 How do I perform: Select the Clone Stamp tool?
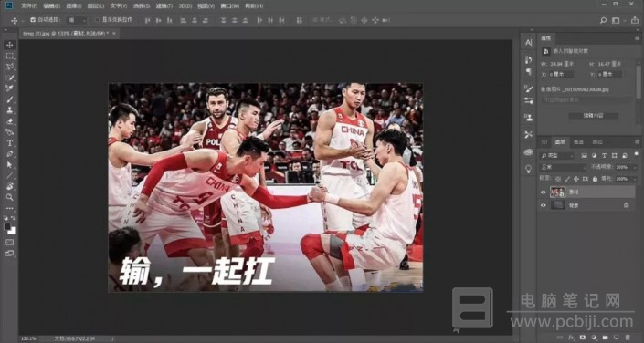click(10, 110)
